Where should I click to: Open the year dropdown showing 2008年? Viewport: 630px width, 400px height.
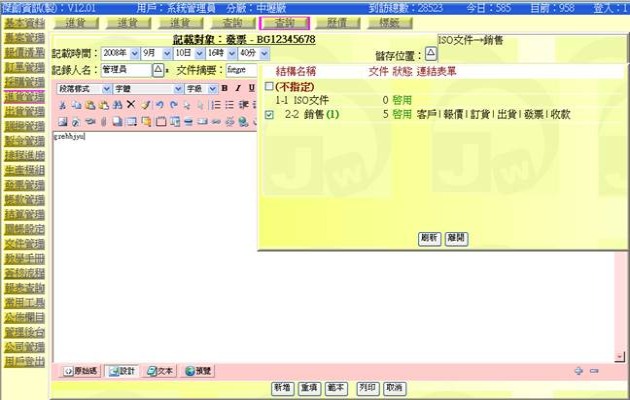tap(119, 53)
